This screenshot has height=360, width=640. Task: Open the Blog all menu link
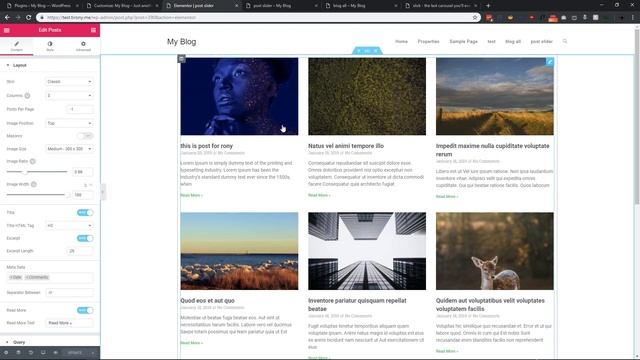(513, 42)
